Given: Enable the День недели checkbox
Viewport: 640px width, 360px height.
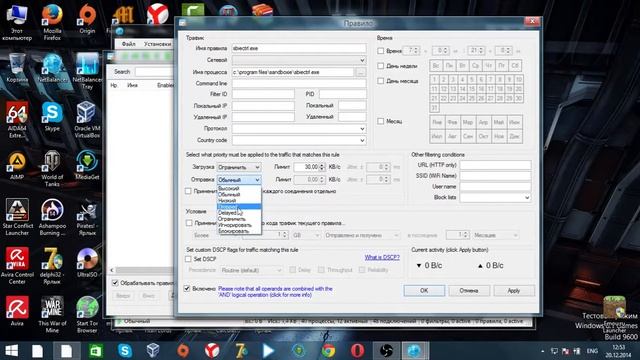Looking at the screenshot, I should tap(380, 66).
